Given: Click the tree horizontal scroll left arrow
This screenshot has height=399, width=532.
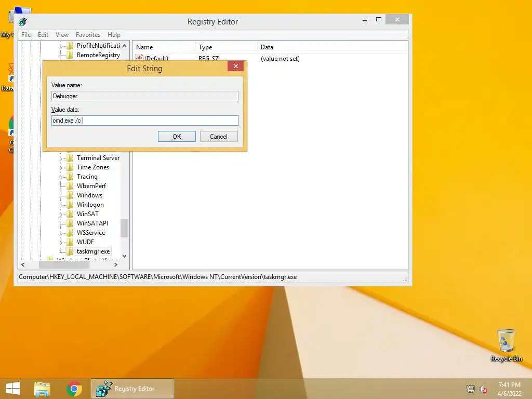Looking at the screenshot, I should [23, 264].
